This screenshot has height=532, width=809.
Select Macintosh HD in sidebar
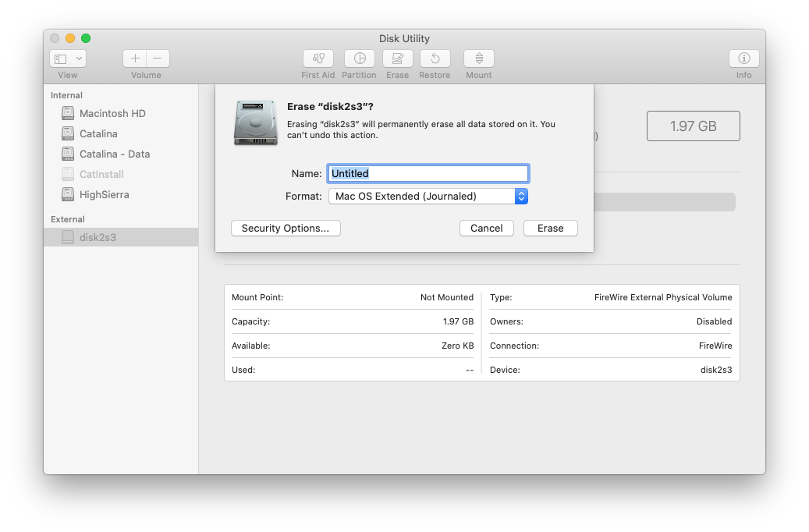click(x=121, y=113)
